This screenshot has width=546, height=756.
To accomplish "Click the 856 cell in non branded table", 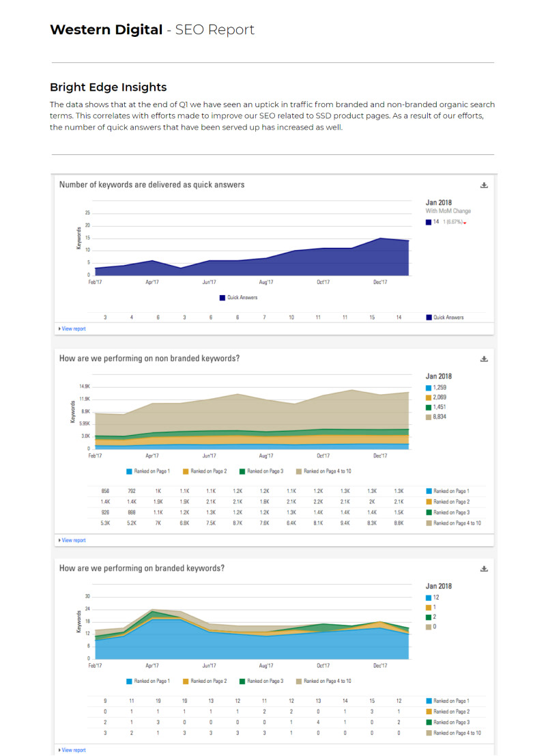I will pos(105,491).
